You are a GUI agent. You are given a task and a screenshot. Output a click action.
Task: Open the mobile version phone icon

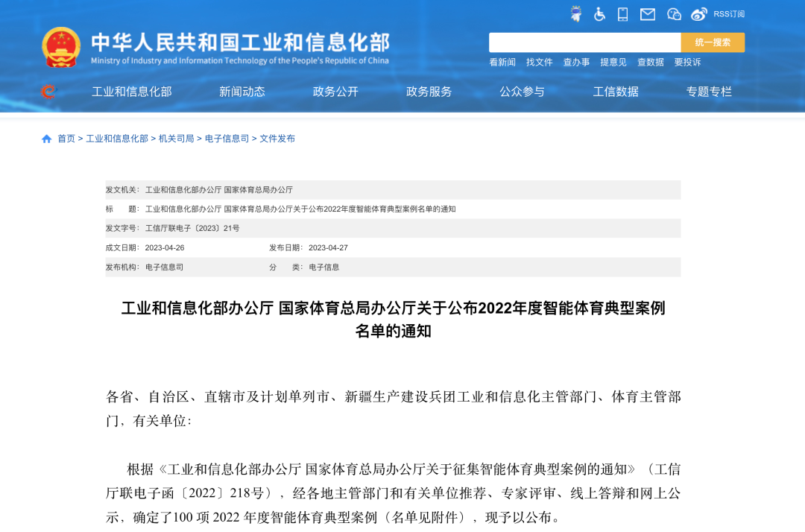click(x=623, y=13)
